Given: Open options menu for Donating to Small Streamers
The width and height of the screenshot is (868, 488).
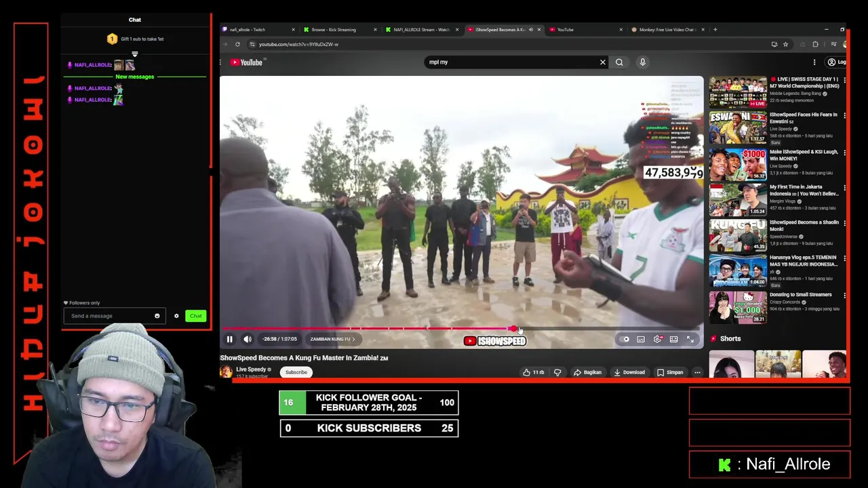Looking at the screenshot, I should pos(844,296).
